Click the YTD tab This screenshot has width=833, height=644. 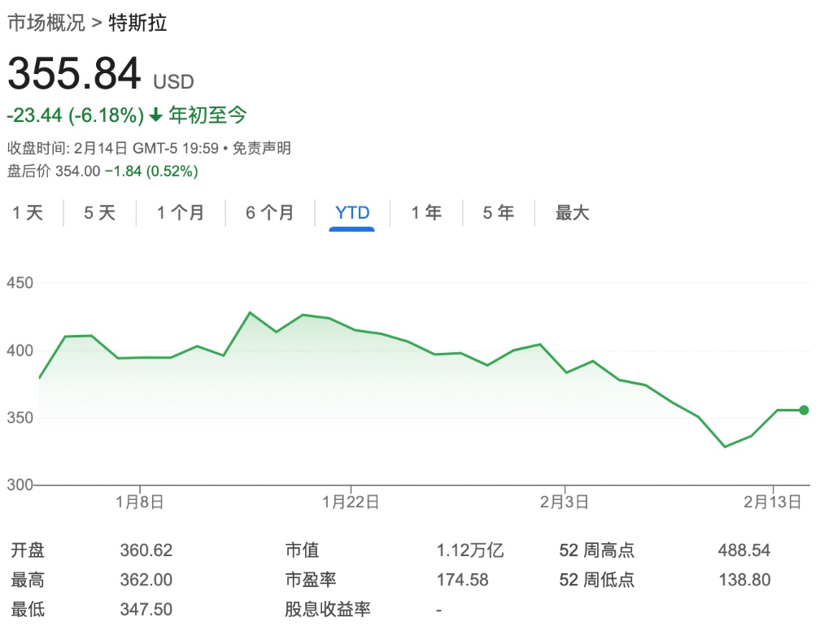(x=352, y=213)
